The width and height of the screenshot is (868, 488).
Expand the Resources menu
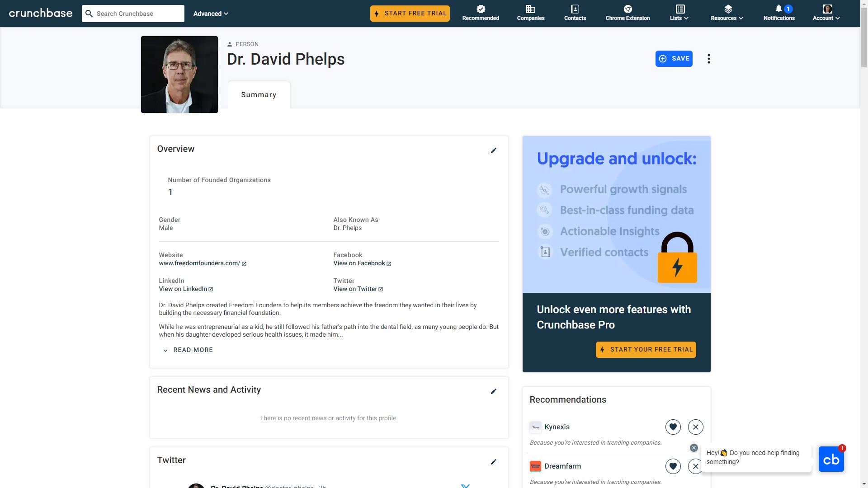(727, 13)
